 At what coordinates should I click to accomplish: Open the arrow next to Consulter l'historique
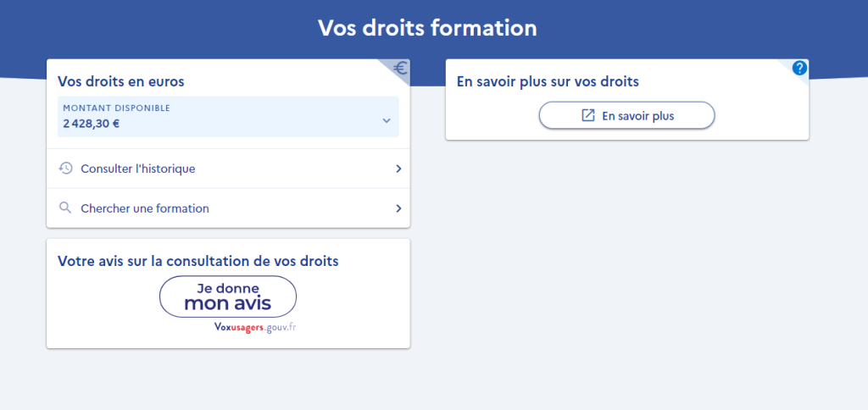point(398,169)
